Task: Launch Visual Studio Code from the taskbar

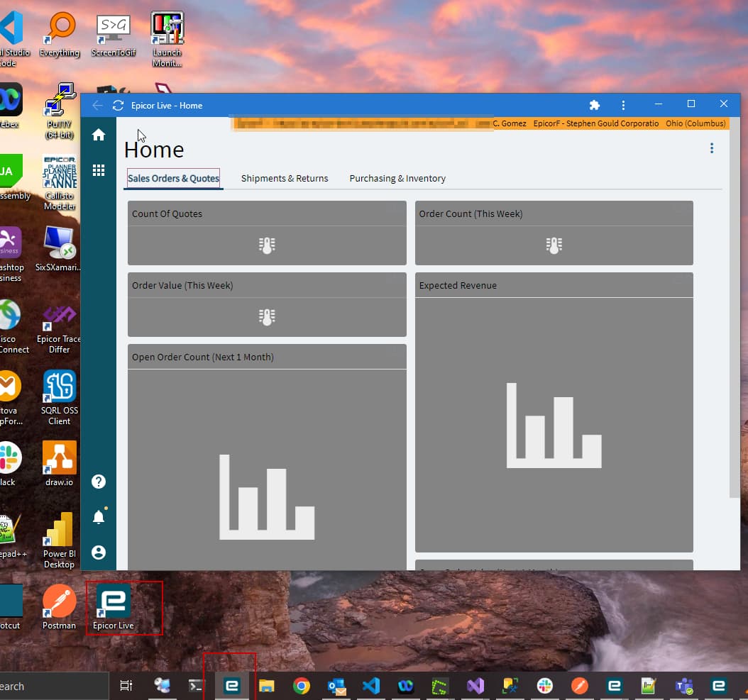Action: tap(371, 685)
